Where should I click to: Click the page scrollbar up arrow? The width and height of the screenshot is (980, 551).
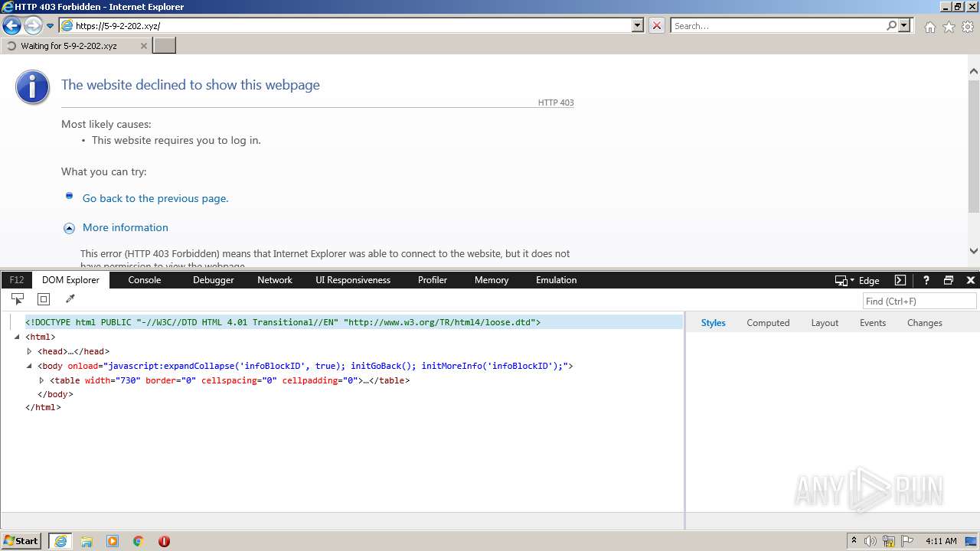click(x=974, y=71)
